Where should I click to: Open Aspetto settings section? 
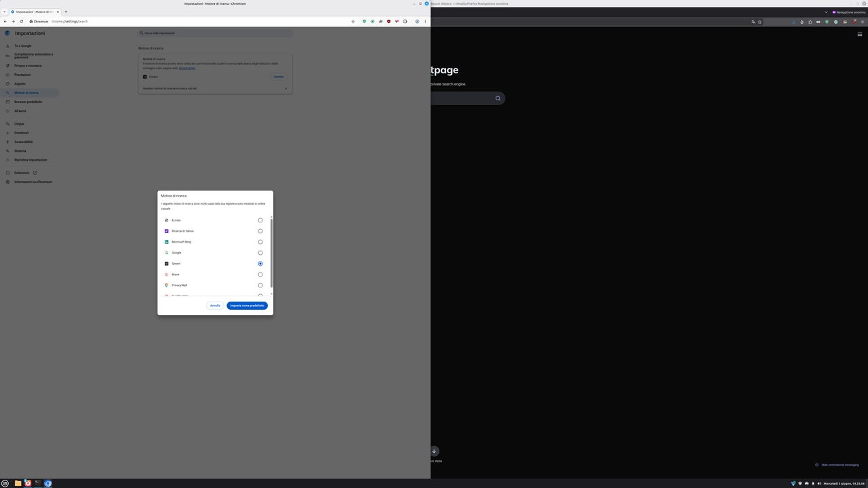point(20,84)
